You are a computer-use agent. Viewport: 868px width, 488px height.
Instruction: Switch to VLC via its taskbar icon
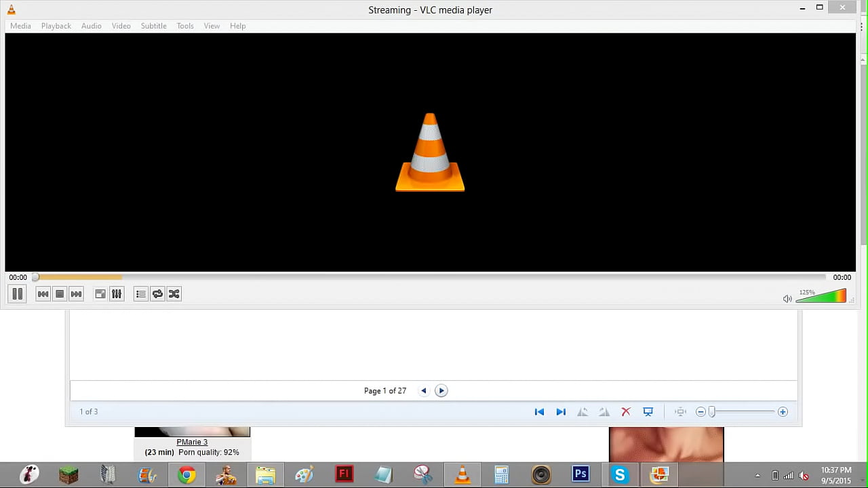[x=462, y=475]
